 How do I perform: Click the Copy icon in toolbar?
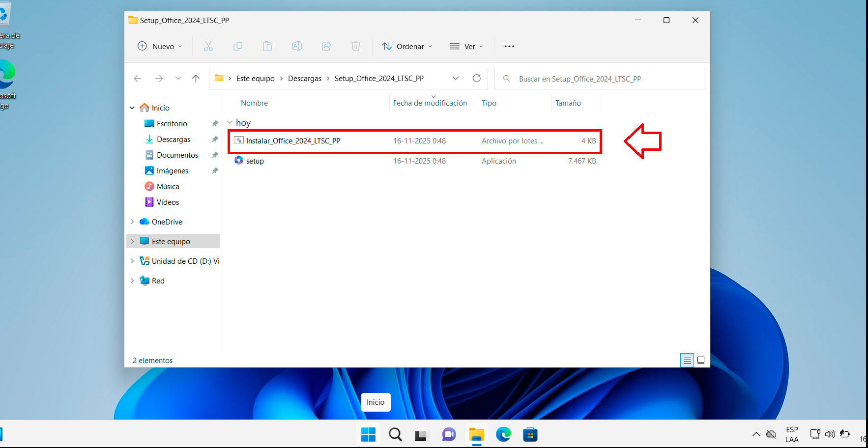pos(238,46)
